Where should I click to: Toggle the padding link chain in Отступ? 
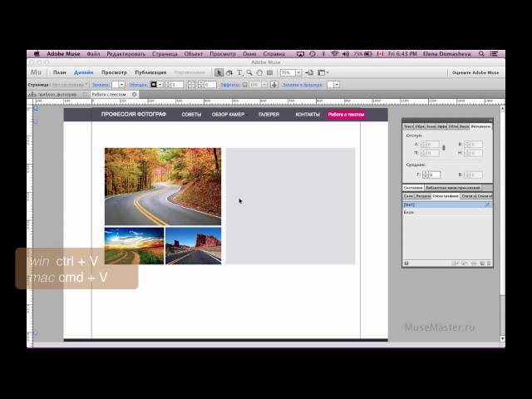click(x=443, y=148)
